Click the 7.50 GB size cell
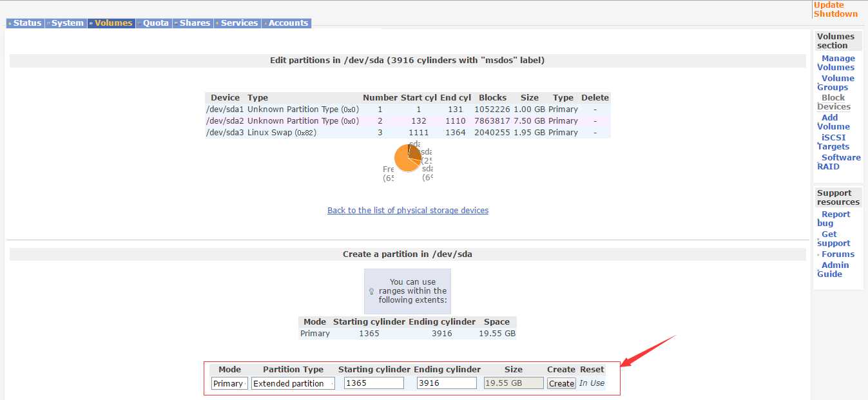The width and height of the screenshot is (868, 400). pyautogui.click(x=530, y=121)
